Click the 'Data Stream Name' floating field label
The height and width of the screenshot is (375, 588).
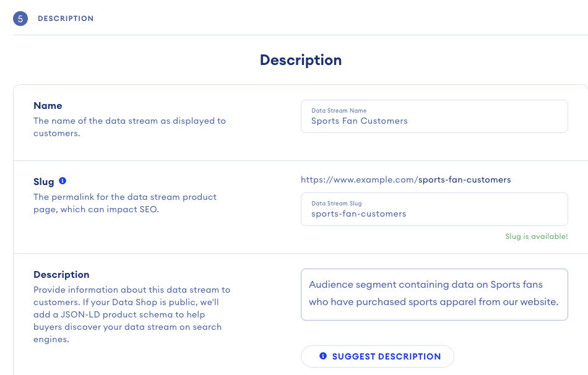(x=339, y=111)
